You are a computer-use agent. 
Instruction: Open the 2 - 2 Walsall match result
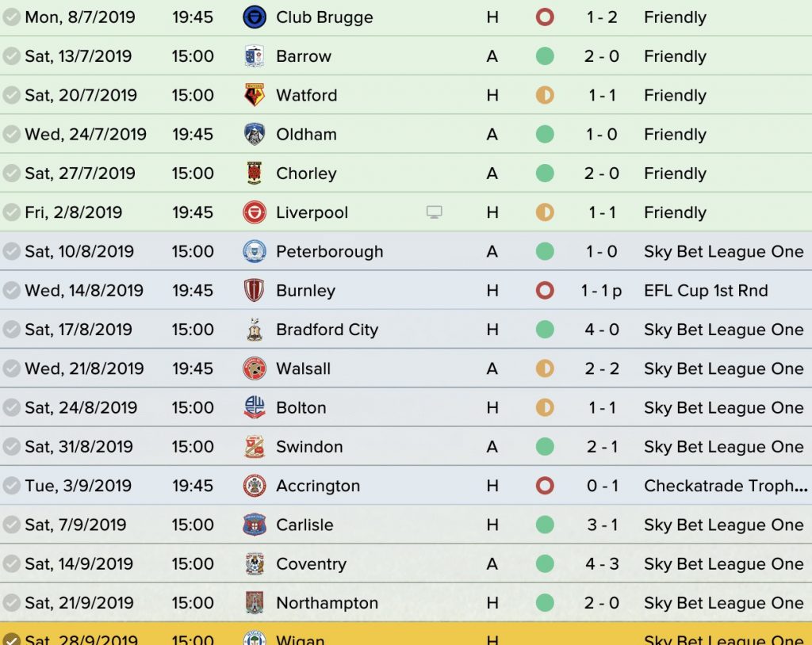602,368
